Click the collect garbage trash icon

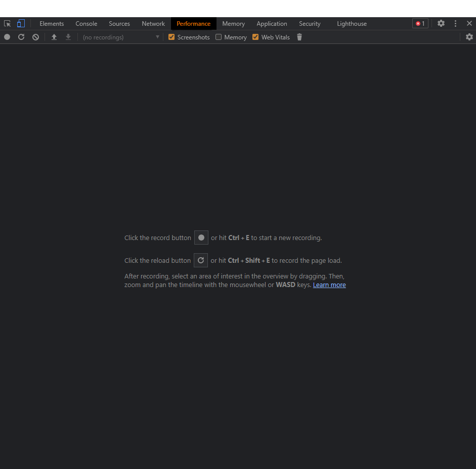click(x=299, y=37)
